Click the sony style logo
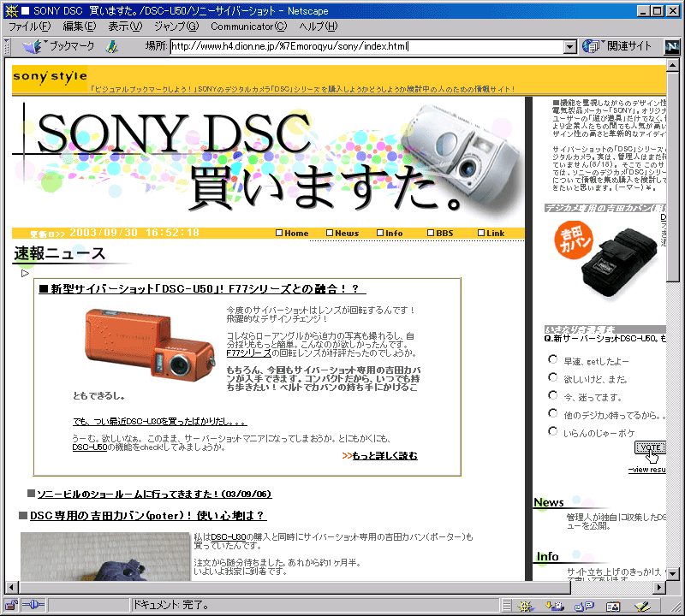The height and width of the screenshot is (616, 685). pyautogui.click(x=50, y=78)
